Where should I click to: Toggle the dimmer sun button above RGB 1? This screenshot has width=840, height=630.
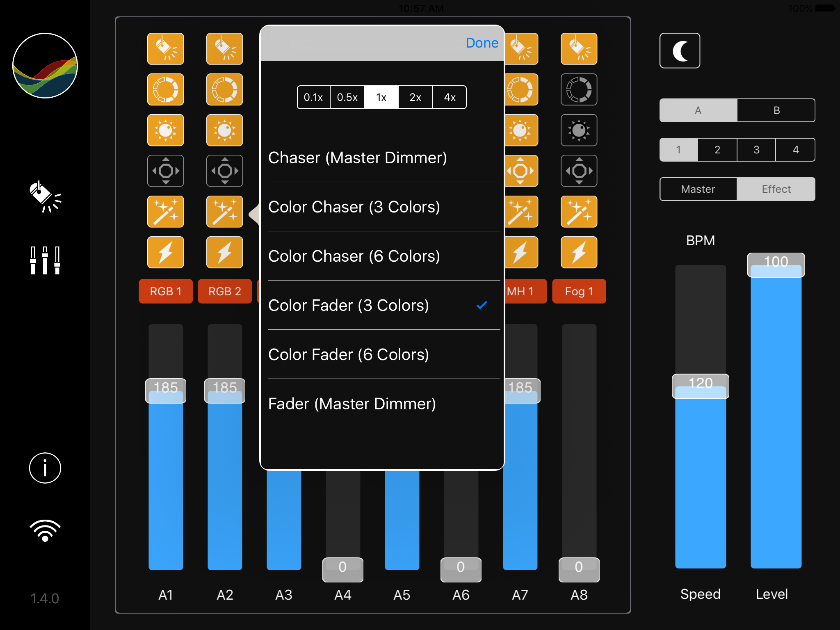tap(166, 130)
